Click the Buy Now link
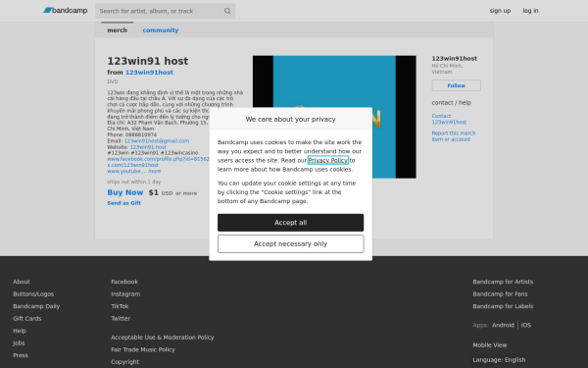 [125, 192]
